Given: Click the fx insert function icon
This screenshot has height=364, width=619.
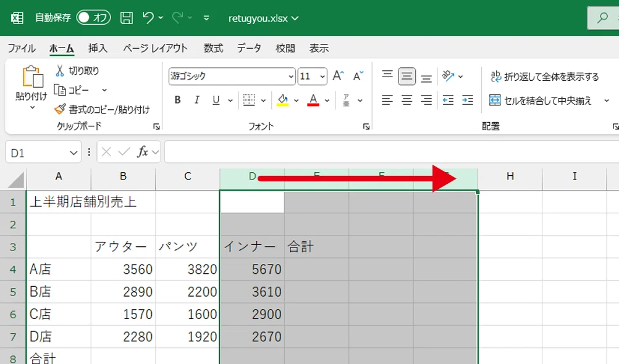Looking at the screenshot, I should (x=143, y=152).
